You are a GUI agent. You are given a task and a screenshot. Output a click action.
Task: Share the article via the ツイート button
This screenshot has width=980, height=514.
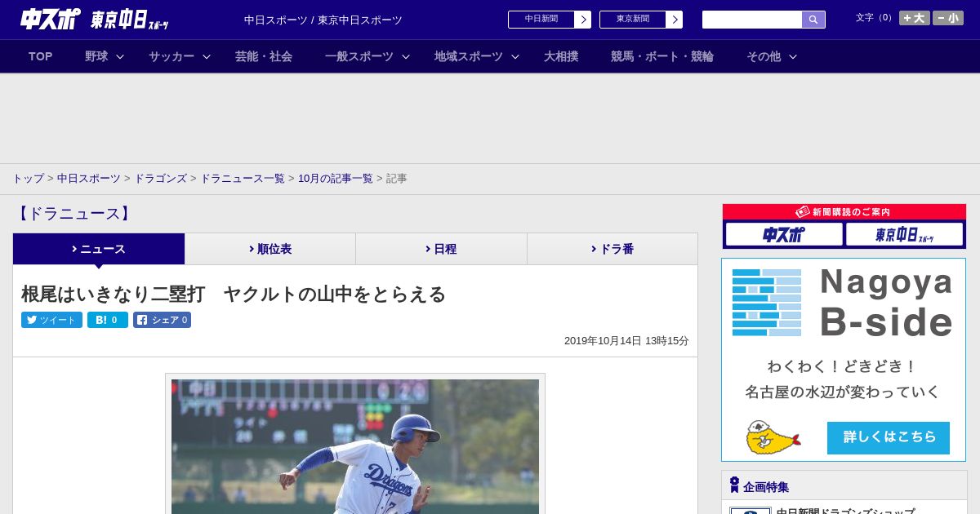point(51,320)
